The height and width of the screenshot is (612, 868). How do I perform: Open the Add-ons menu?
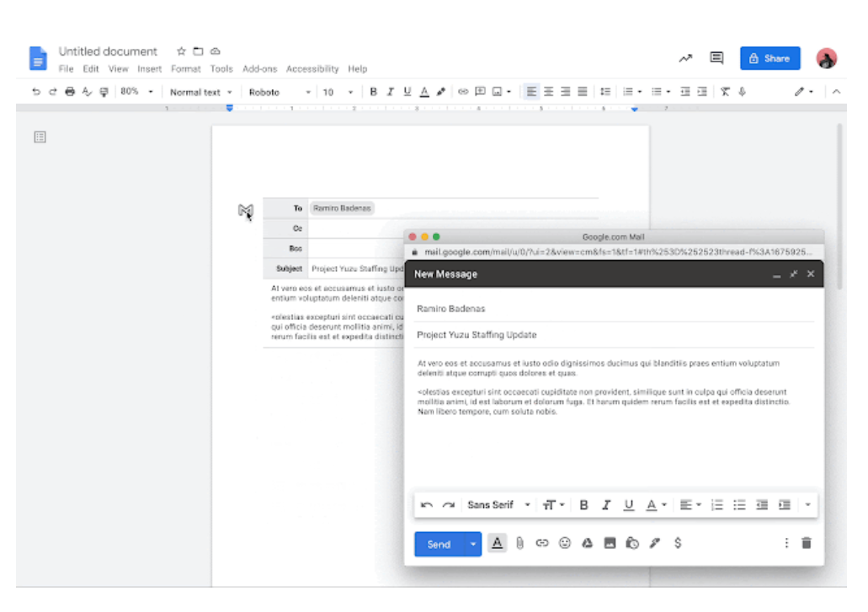(259, 69)
